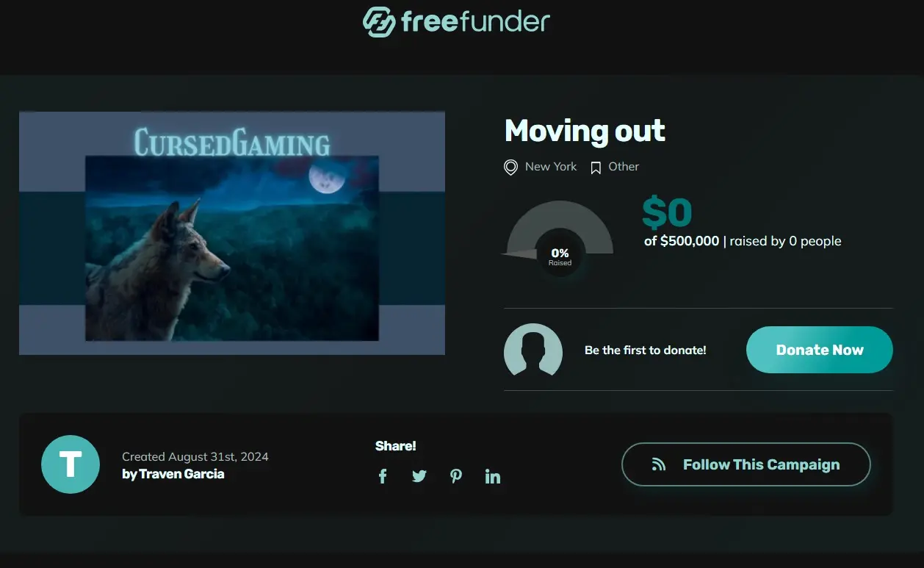Click the $0 raised amount

click(x=667, y=212)
